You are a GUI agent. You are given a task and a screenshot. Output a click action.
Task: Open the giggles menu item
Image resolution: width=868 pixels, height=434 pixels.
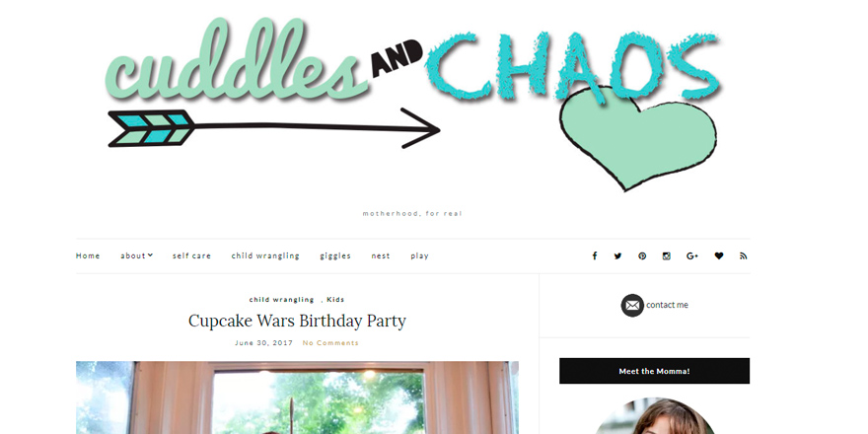pos(335,256)
